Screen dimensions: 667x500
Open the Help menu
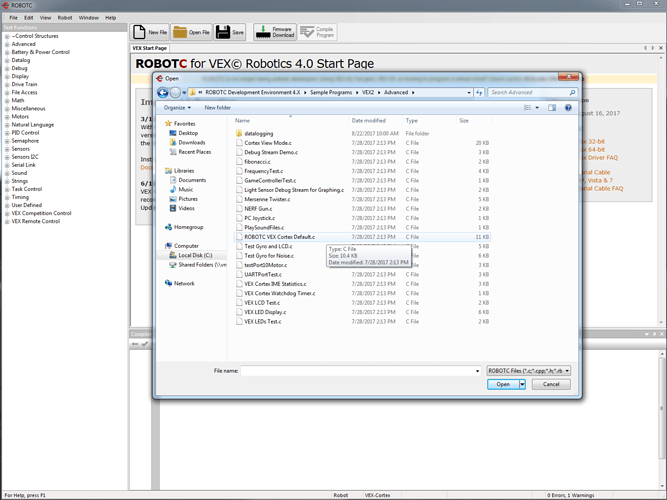click(x=111, y=18)
